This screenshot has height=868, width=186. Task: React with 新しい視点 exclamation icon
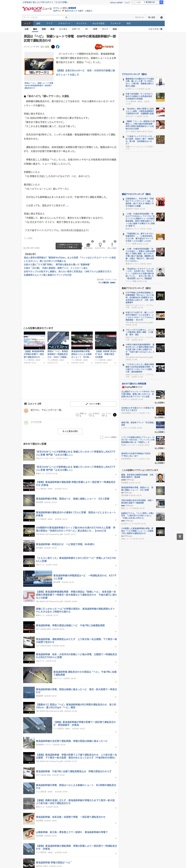pos(112,245)
